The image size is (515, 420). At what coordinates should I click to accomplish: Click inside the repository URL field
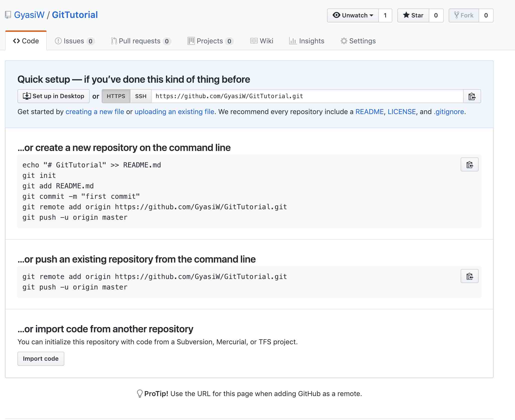(x=307, y=96)
